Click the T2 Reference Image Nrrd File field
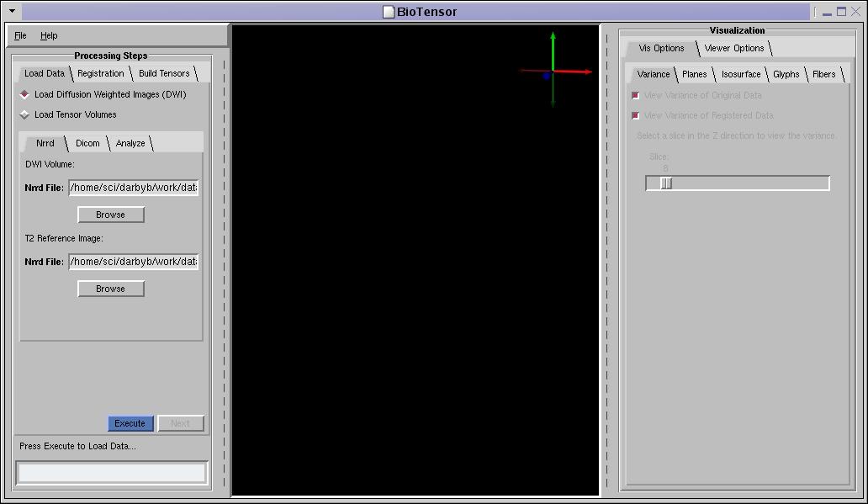 pyautogui.click(x=134, y=262)
